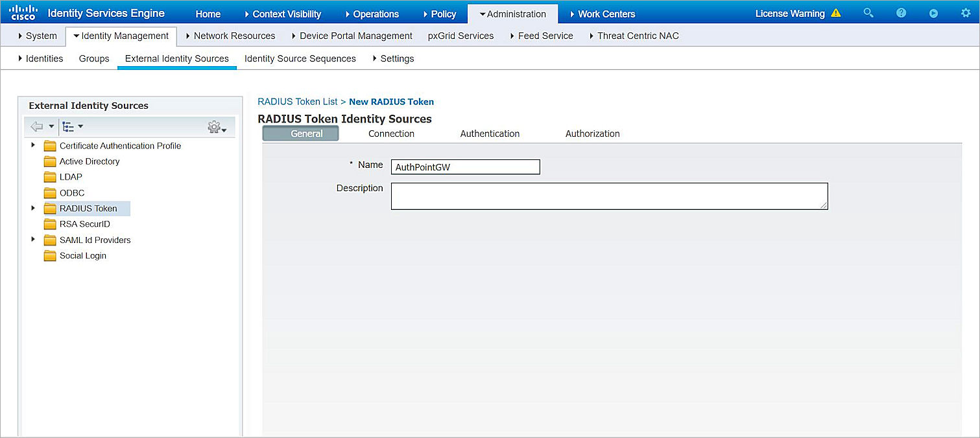Viewport: 980px width, 438px height.
Task: Select the LDAP folder in the tree
Action: 69,177
